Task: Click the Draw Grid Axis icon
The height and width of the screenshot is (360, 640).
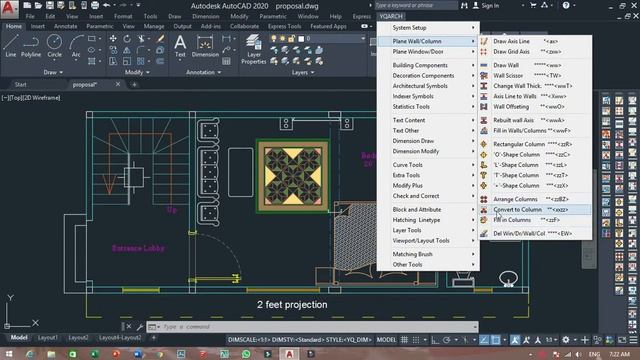Action: pyautogui.click(x=484, y=52)
